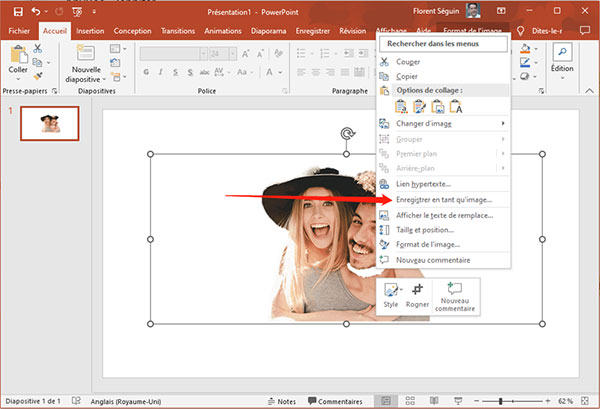Adjust the zoom slider handle
Screen dimensions: 600x409
(x=501, y=401)
